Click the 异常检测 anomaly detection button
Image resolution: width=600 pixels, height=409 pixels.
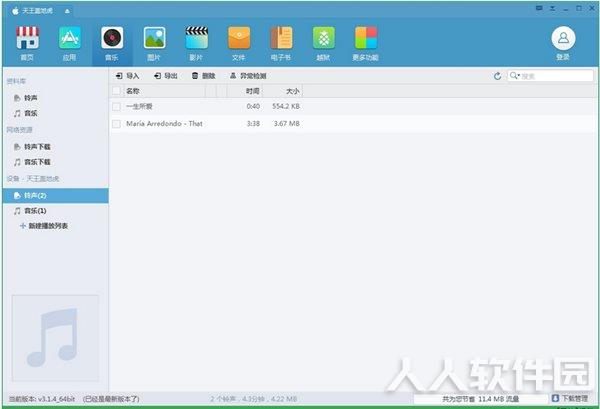248,76
